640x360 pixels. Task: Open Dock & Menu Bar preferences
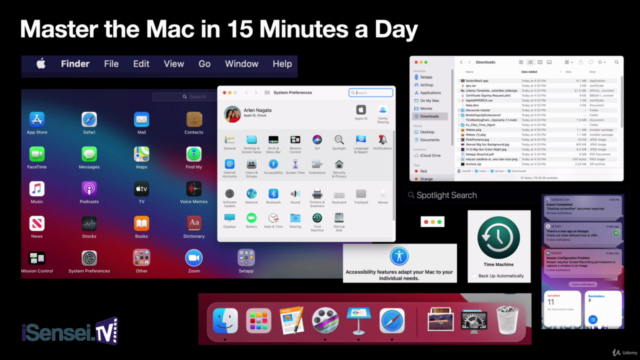pyautogui.click(x=273, y=140)
